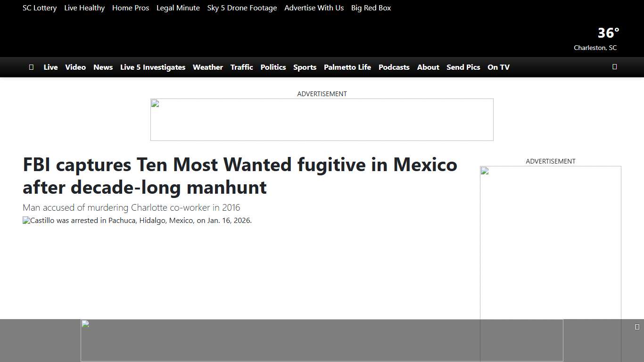This screenshot has height=362, width=644.
Task: Visit the SC Lottery page
Action: click(x=40, y=8)
